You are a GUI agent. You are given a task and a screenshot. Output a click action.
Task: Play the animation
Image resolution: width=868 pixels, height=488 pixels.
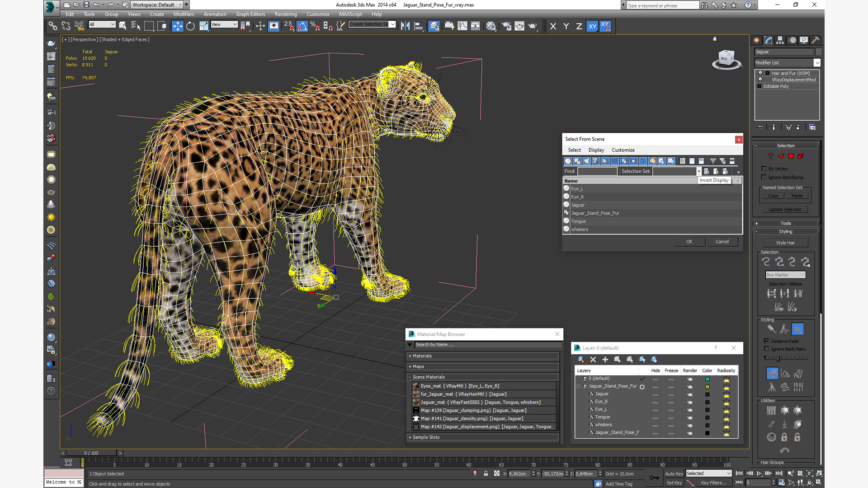[759, 474]
